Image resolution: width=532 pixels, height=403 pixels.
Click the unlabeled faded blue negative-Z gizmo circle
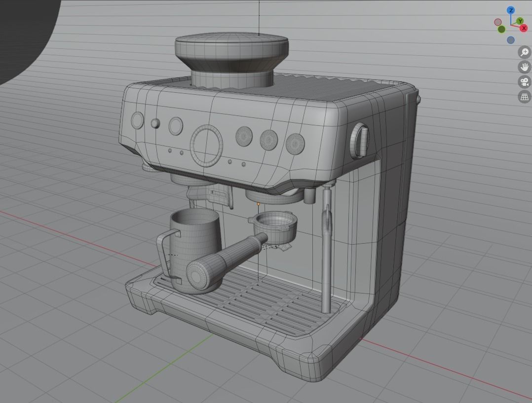point(511,40)
